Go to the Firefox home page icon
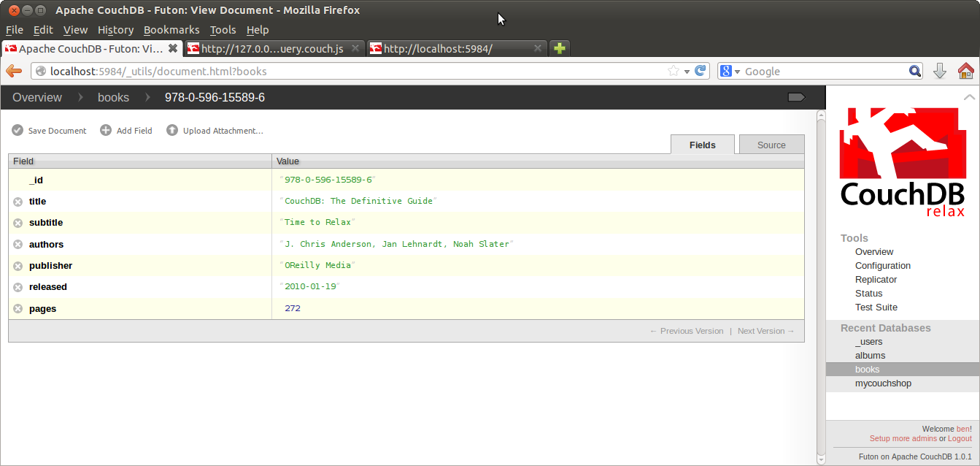This screenshot has height=466, width=980. click(x=965, y=71)
